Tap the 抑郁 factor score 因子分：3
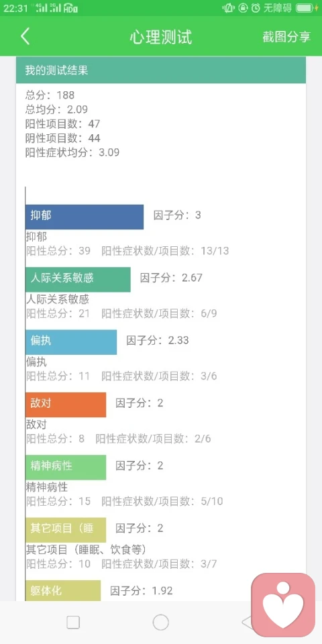Image resolution: width=322 pixels, height=644 pixels. [177, 215]
